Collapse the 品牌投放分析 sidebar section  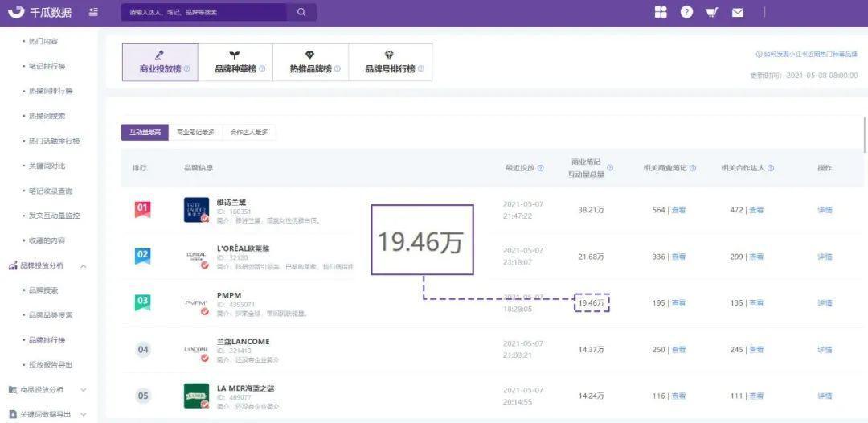[84, 265]
